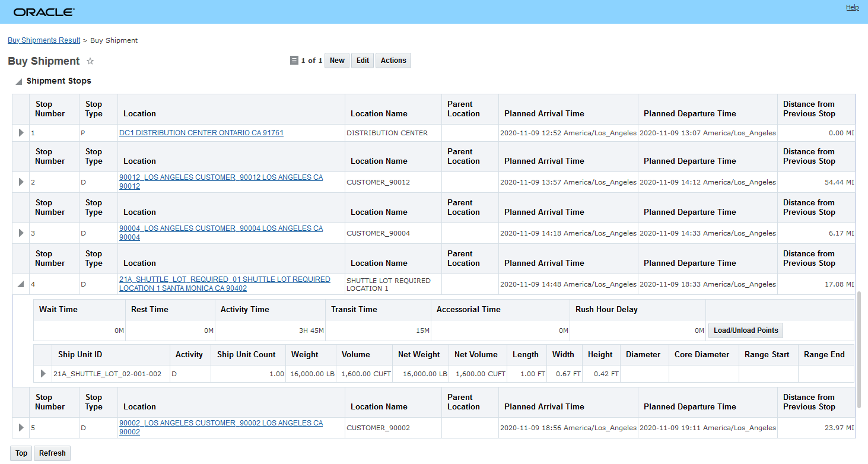This screenshot has width=868, height=464.
Task: Collapse expanded stop number 4 row
Action: [21, 284]
